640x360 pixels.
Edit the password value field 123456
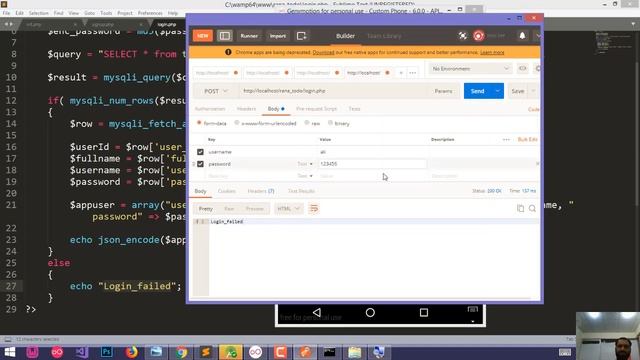click(372, 164)
